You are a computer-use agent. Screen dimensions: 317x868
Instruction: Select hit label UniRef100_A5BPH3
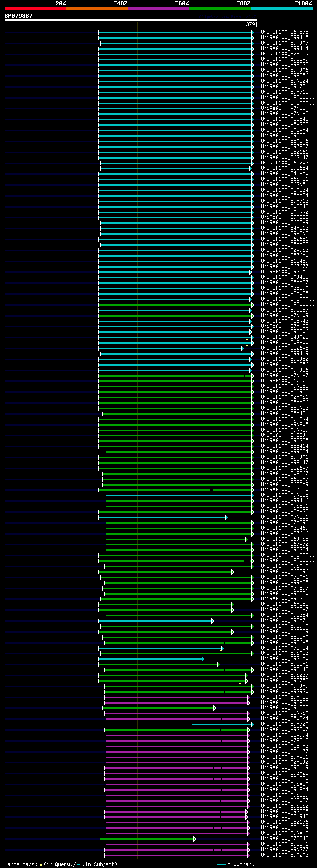pyautogui.click(x=284, y=746)
